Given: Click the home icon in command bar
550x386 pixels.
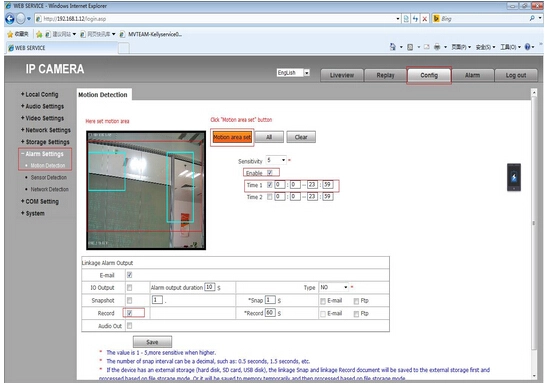Looking at the screenshot, I should coord(393,47).
